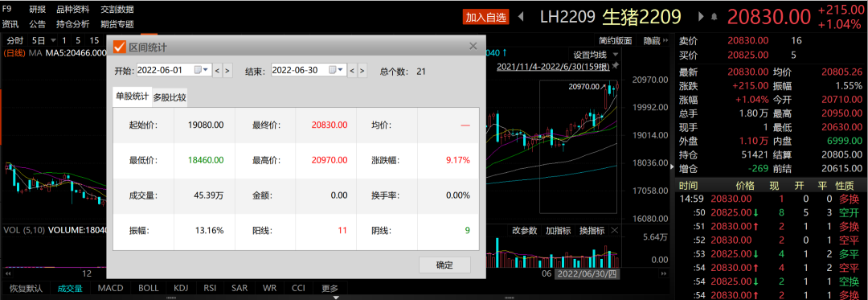
Task: Click the 确定 button
Action: click(x=444, y=265)
